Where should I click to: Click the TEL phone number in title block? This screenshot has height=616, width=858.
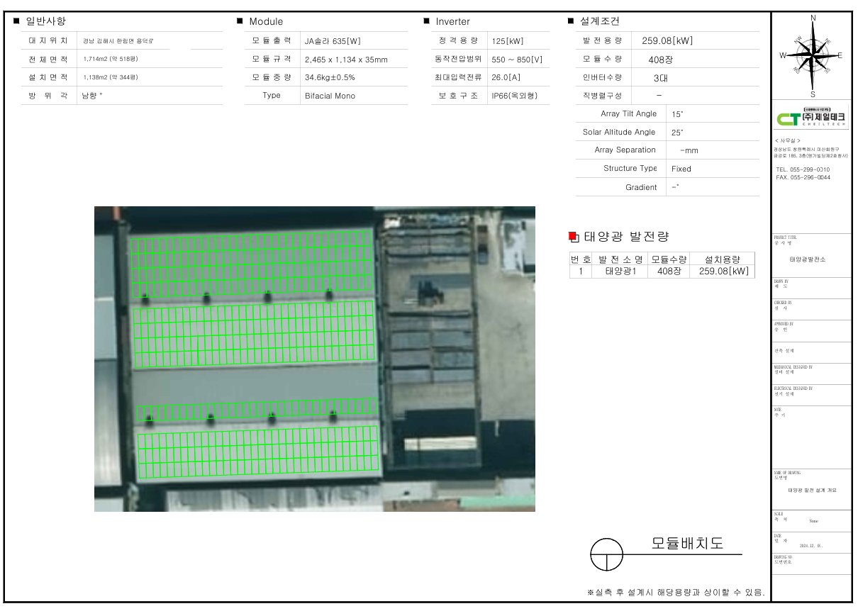[x=803, y=170]
